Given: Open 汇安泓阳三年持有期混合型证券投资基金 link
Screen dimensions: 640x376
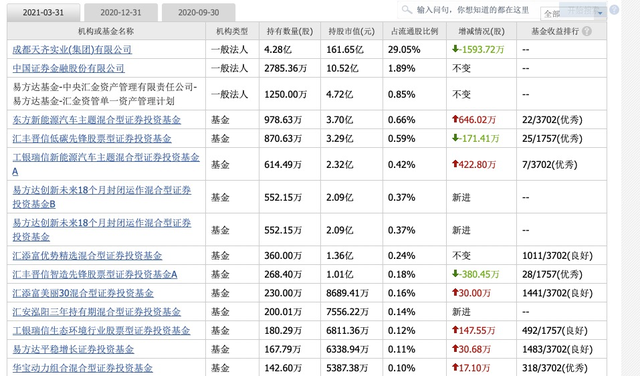Looking at the screenshot, I should tap(96, 312).
